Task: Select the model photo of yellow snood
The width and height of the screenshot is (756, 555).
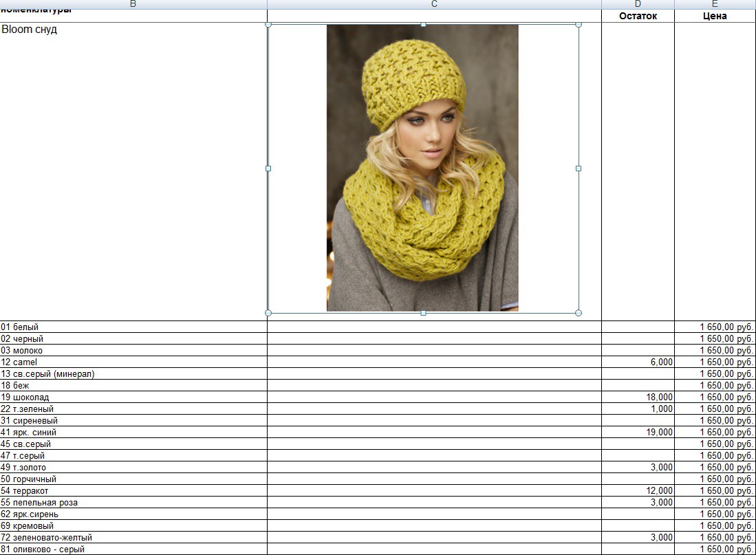Action: pos(423,168)
